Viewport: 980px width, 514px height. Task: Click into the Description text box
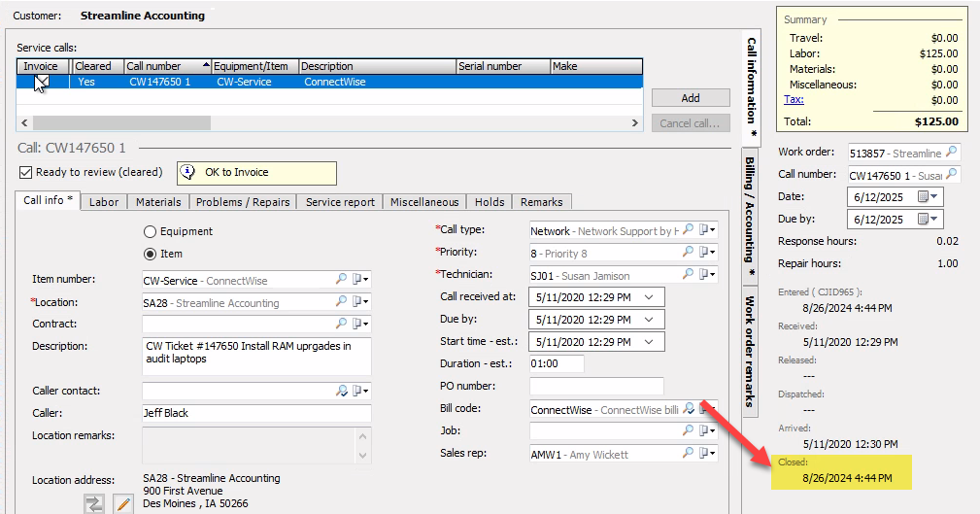tap(256, 356)
